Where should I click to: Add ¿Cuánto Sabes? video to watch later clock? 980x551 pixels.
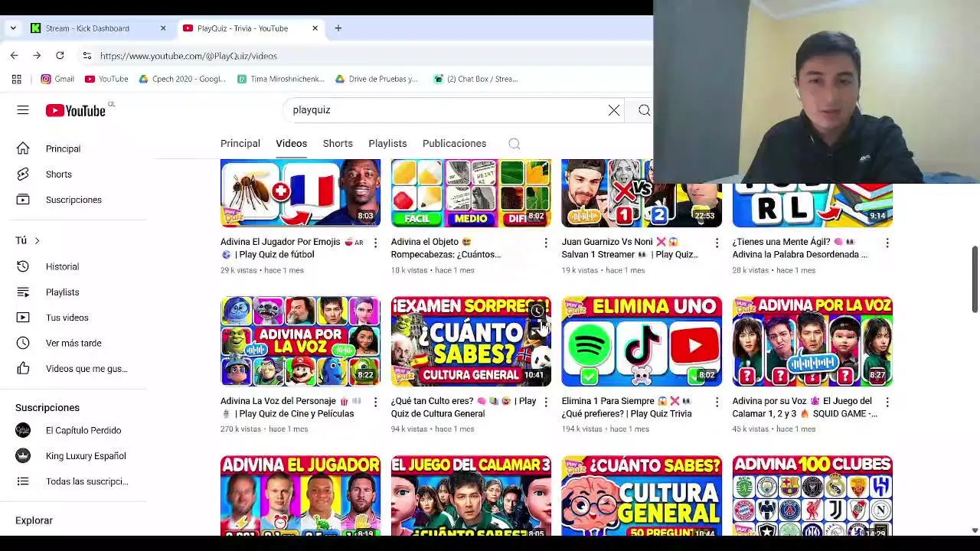click(x=537, y=311)
